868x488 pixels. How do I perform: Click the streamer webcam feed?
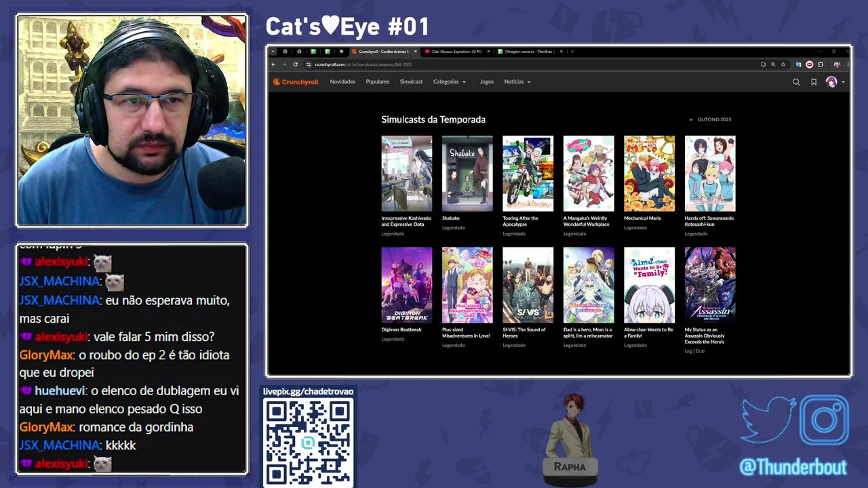(132, 121)
